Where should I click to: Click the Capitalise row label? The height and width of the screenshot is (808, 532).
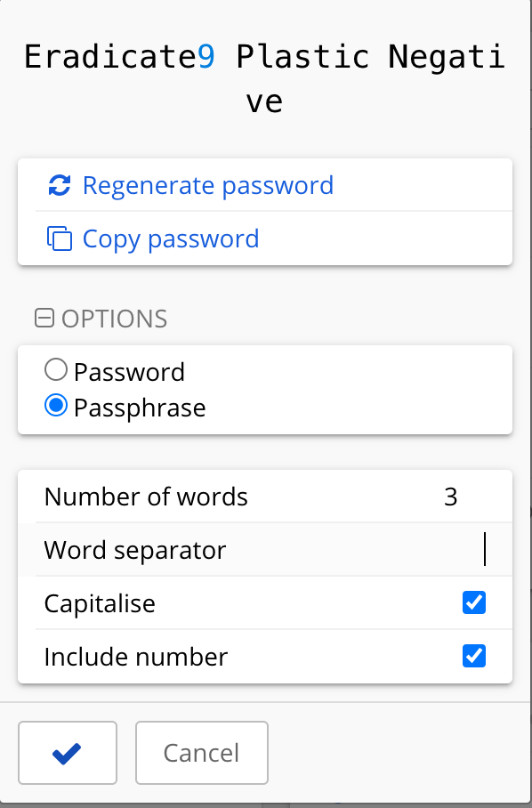pyautogui.click(x=100, y=603)
